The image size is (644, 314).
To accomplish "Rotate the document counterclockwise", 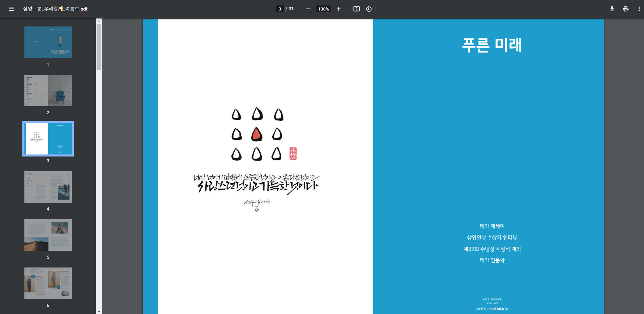I will (x=369, y=9).
